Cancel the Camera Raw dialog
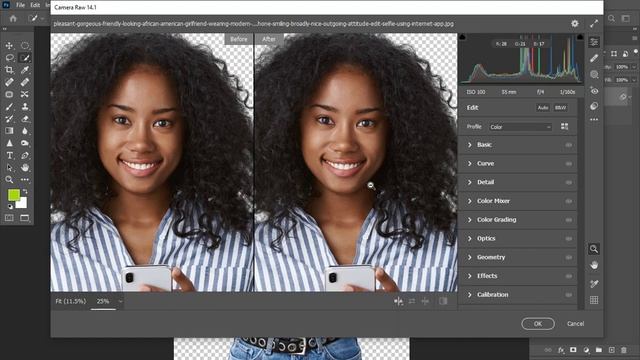 click(x=576, y=324)
